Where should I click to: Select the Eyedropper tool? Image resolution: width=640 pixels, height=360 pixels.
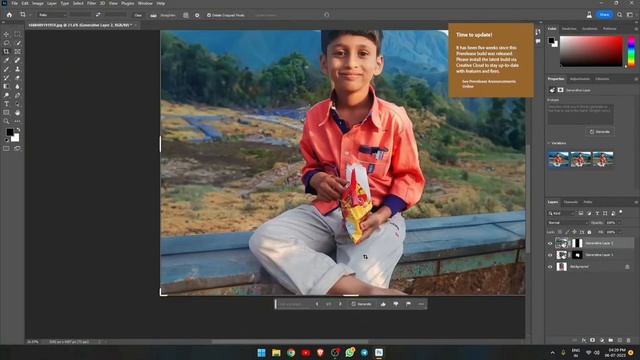[6, 60]
